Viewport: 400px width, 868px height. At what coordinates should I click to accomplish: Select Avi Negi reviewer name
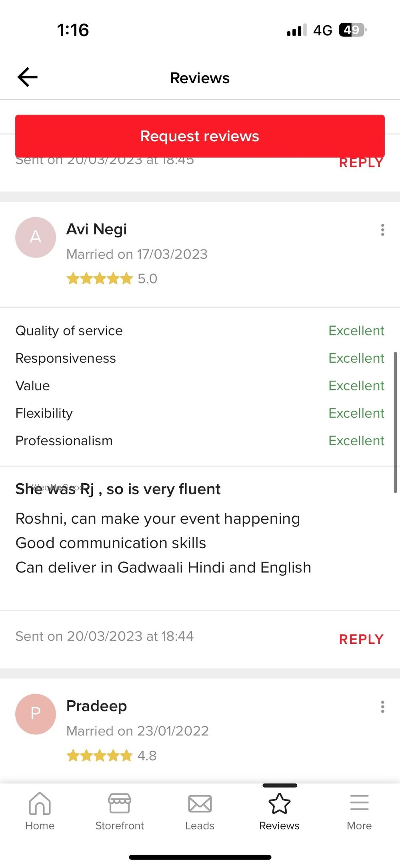(x=96, y=229)
